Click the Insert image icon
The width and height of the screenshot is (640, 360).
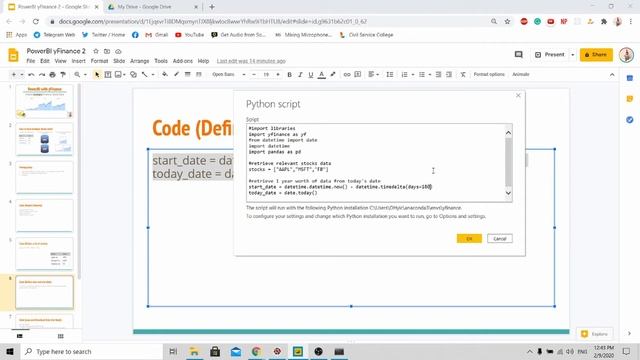pyautogui.click(x=118, y=75)
